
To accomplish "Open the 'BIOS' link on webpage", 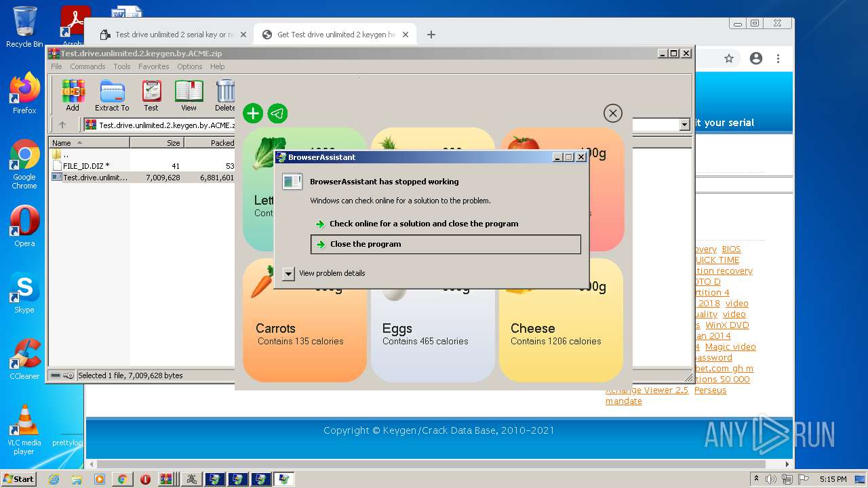I will 731,249.
